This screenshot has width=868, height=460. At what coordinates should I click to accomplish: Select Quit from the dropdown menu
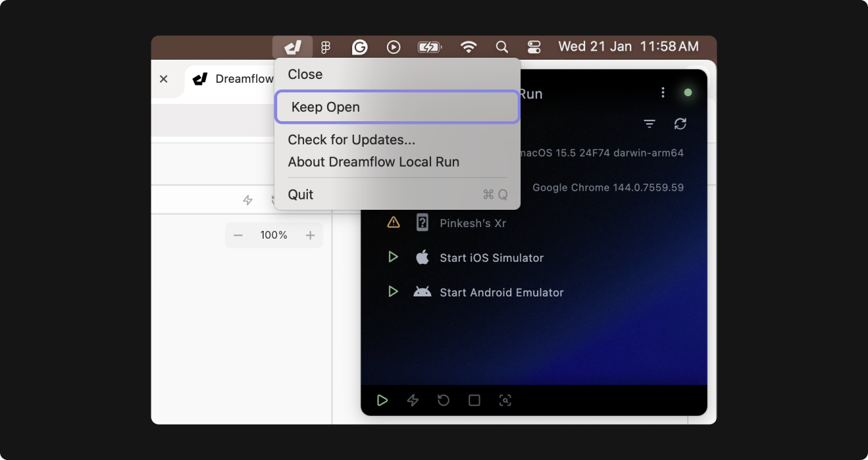300,194
